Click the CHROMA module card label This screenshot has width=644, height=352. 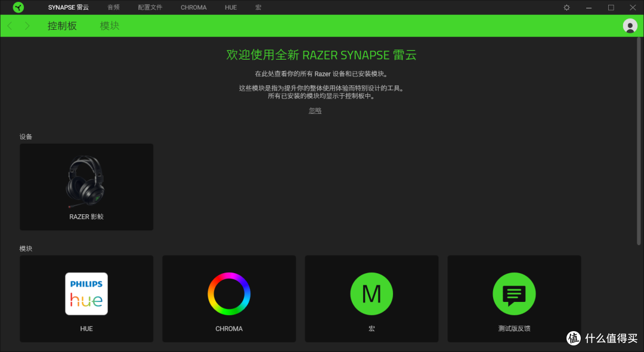point(229,329)
